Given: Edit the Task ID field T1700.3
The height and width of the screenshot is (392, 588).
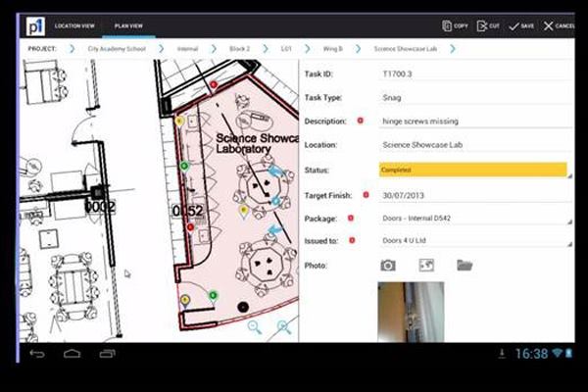Looking at the screenshot, I should 475,73.
